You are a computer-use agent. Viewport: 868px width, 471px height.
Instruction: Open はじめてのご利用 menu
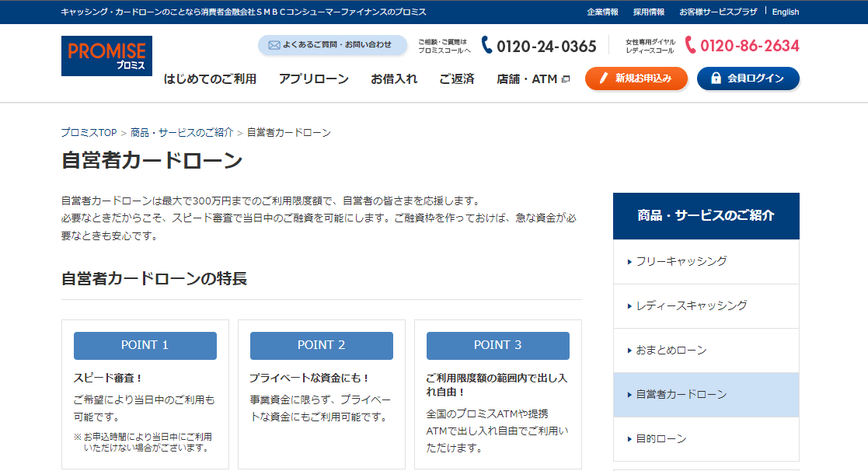tap(210, 79)
